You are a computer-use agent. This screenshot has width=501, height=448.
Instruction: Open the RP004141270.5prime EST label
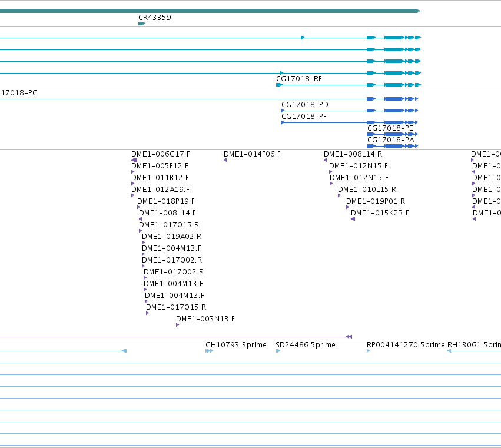[406, 345]
